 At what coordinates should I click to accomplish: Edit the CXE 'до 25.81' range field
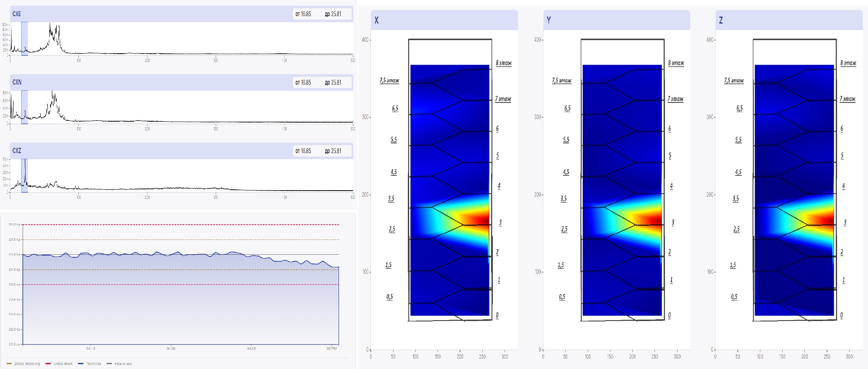333,14
